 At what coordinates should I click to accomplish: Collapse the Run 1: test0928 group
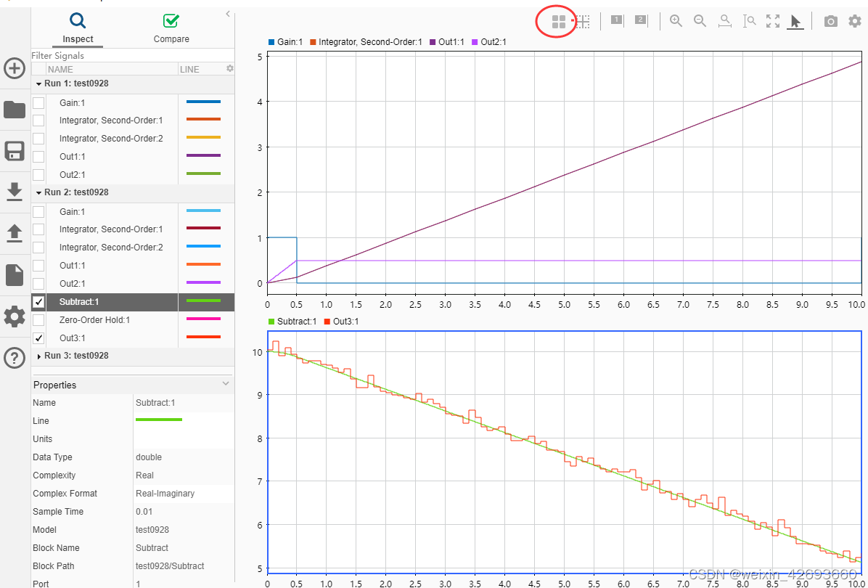pos(38,83)
